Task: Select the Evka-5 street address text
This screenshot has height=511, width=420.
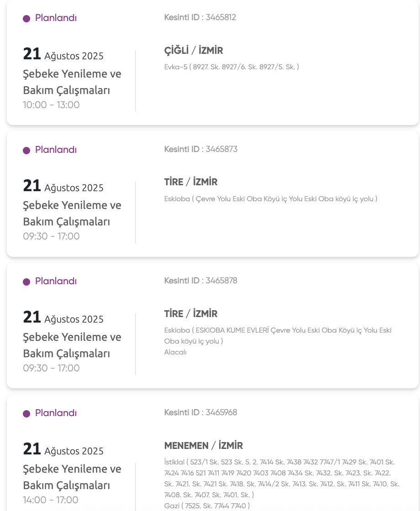Action: pos(231,67)
